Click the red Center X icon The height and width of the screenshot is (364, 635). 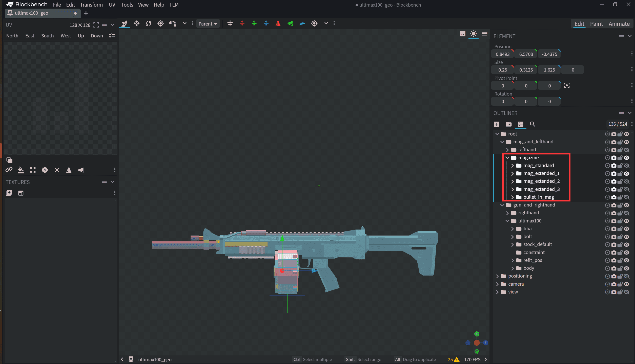[242, 24]
